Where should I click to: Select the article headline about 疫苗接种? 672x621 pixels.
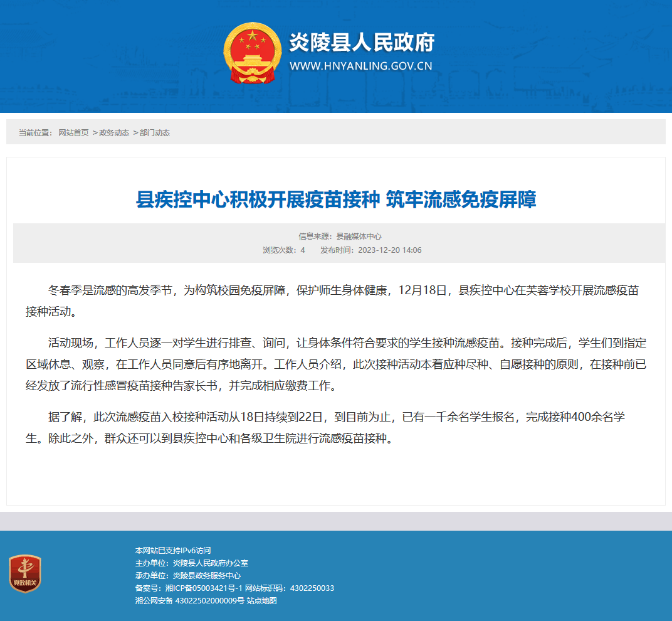coord(336,199)
